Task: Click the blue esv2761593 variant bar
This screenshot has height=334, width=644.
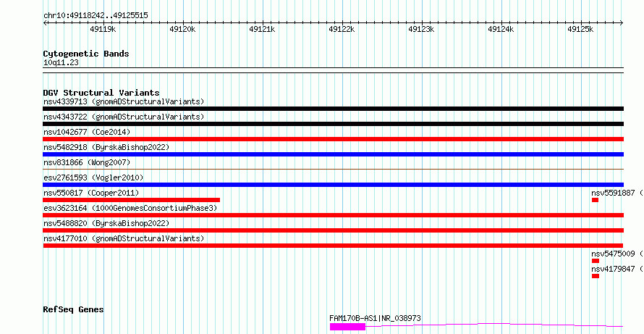Action: 333,185
